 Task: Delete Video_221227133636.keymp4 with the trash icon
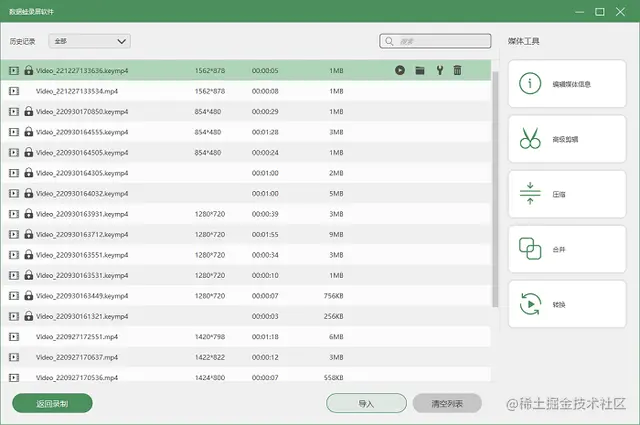pyautogui.click(x=457, y=70)
